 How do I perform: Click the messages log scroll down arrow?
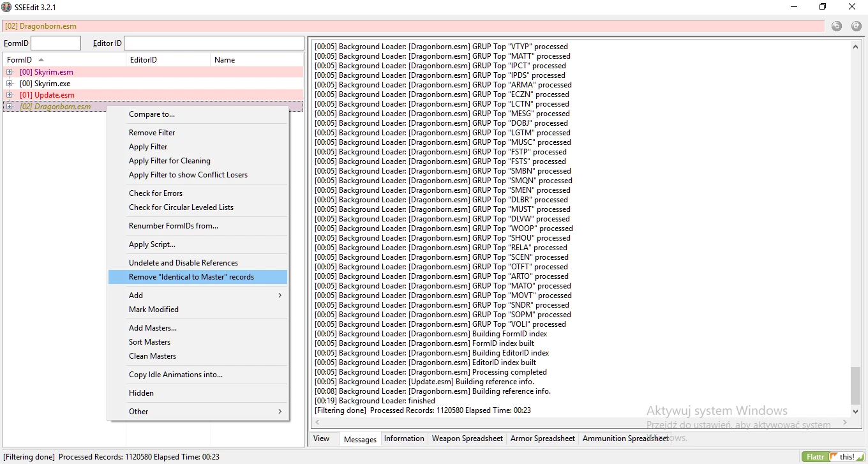pyautogui.click(x=856, y=412)
